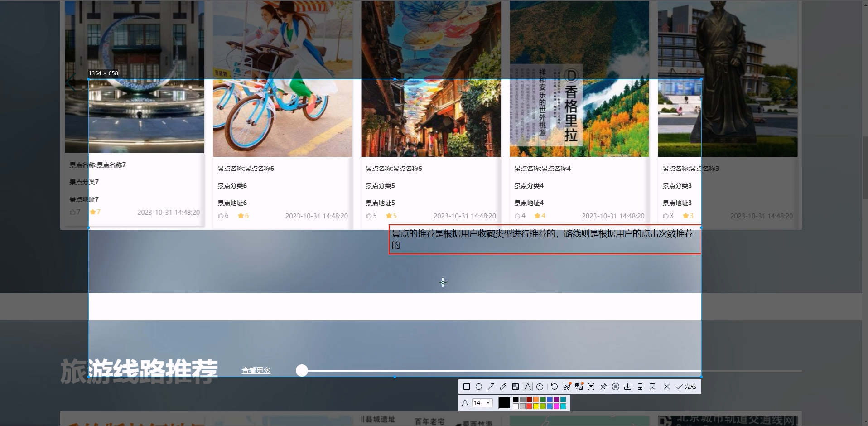Select the rectangle drawing tool
The image size is (868, 426).
click(467, 387)
